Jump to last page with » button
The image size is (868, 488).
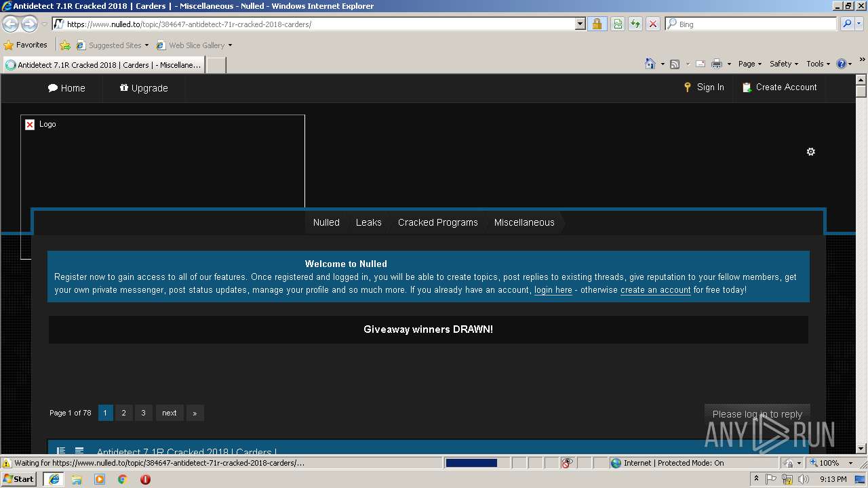pos(195,413)
